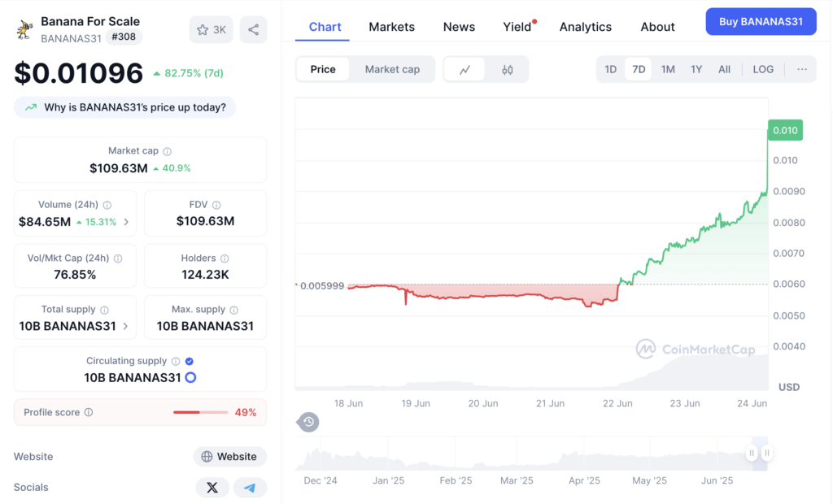This screenshot has width=833, height=504.
Task: Click the Market cap info icon
Action: click(x=168, y=151)
